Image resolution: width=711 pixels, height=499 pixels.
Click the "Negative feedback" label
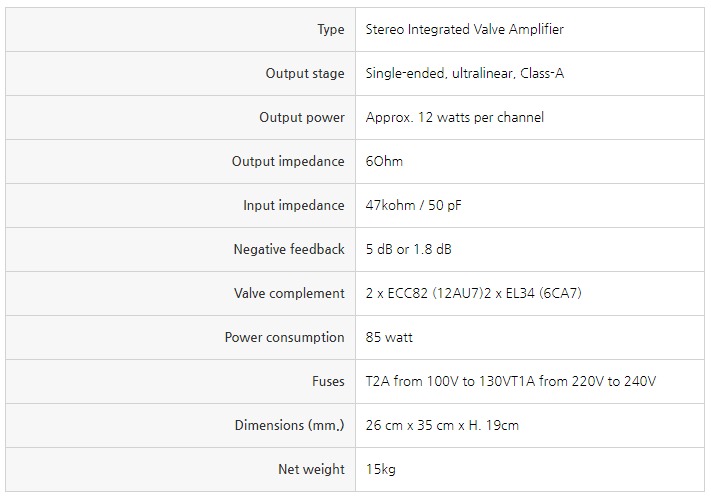pos(289,250)
